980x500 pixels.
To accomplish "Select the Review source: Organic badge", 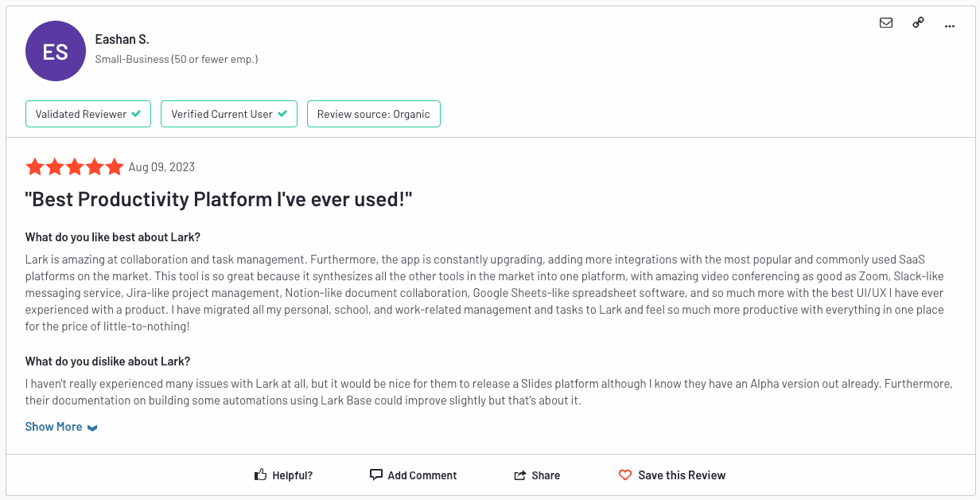I will click(373, 113).
